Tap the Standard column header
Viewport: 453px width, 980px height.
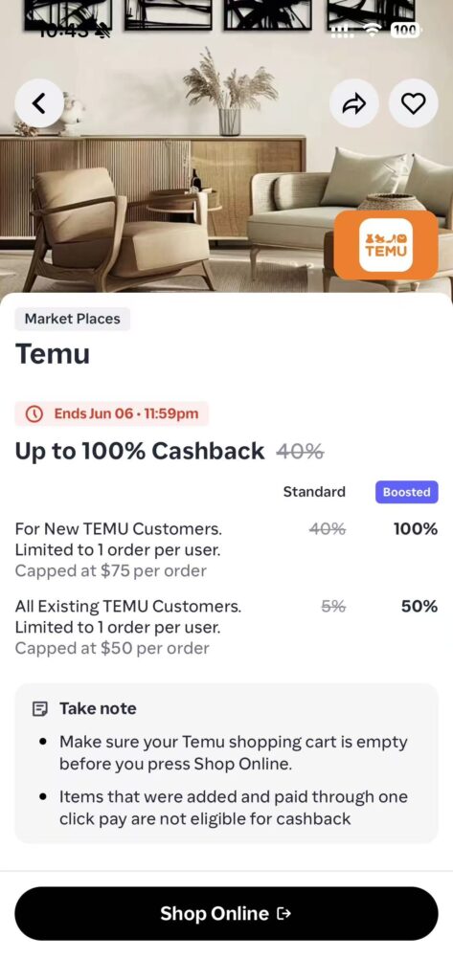point(314,492)
